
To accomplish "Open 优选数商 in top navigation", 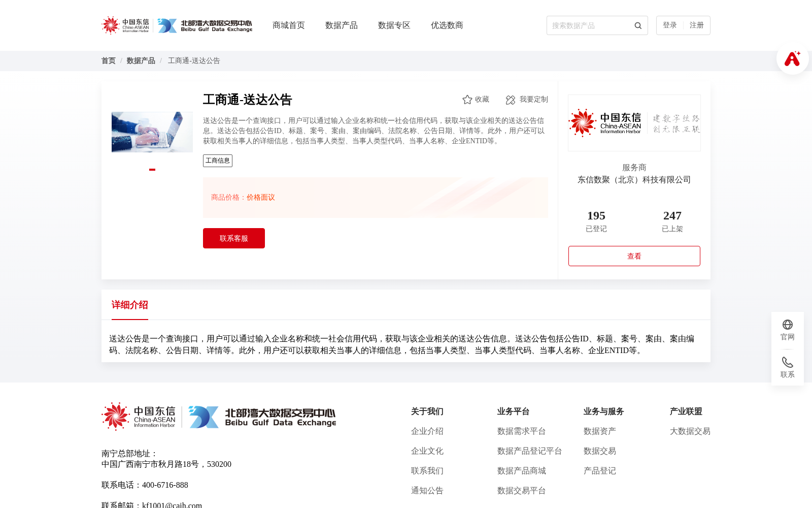I will coord(447,25).
